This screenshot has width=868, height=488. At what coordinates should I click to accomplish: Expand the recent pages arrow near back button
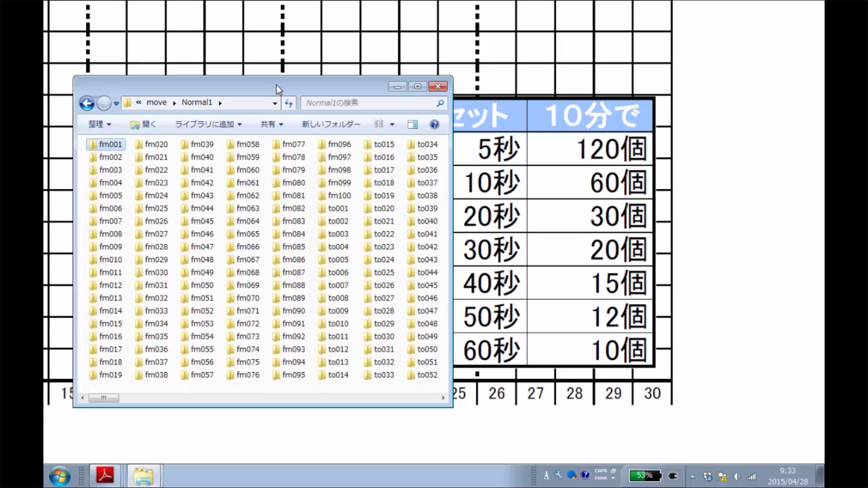116,103
